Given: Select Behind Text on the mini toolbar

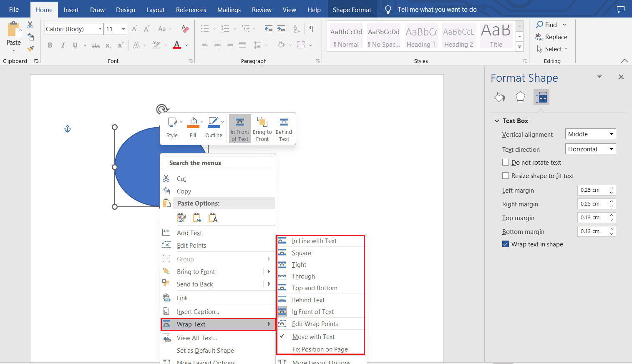Looking at the screenshot, I should (x=284, y=127).
